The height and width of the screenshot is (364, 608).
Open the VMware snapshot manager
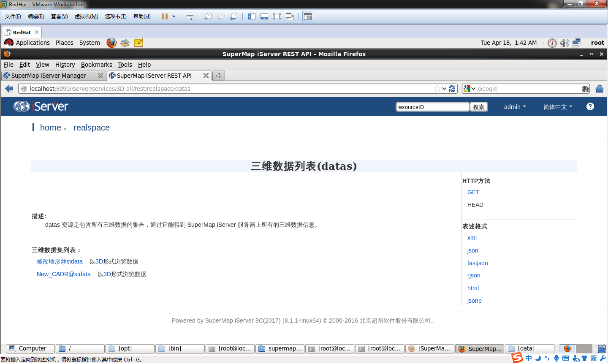click(233, 16)
